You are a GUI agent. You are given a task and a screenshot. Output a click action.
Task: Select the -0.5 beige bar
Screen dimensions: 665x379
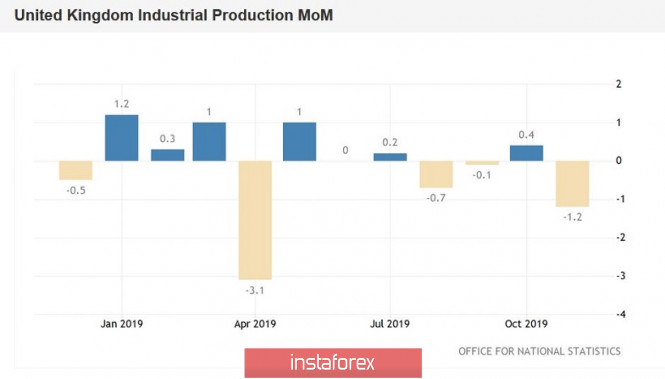coord(75,170)
